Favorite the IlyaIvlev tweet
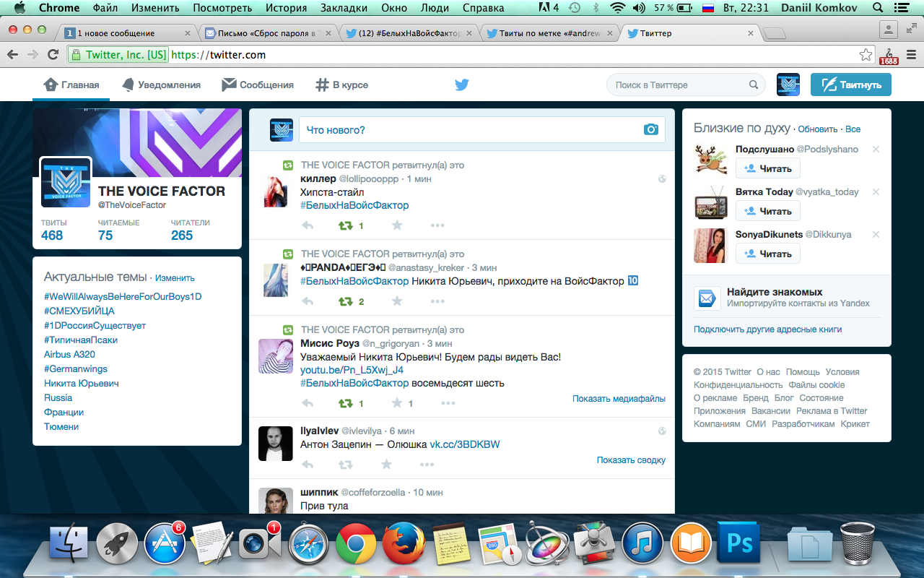The height and width of the screenshot is (578, 924). click(x=386, y=465)
